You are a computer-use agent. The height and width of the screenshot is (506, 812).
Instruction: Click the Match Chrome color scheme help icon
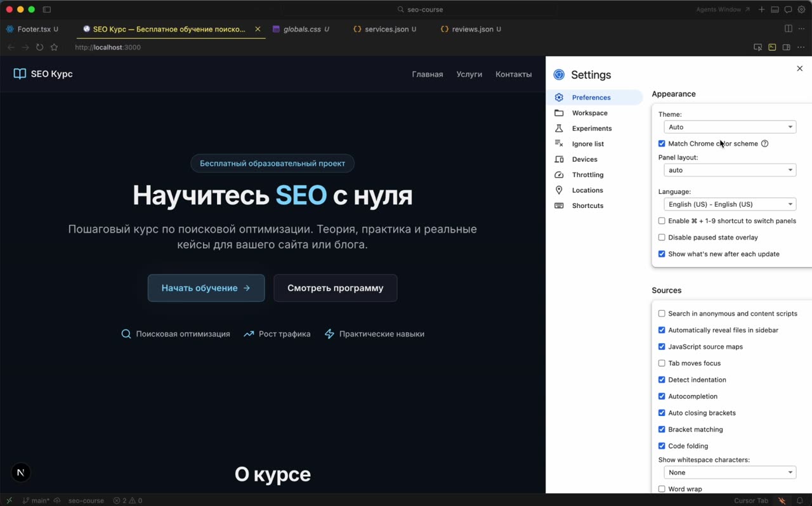(764, 144)
